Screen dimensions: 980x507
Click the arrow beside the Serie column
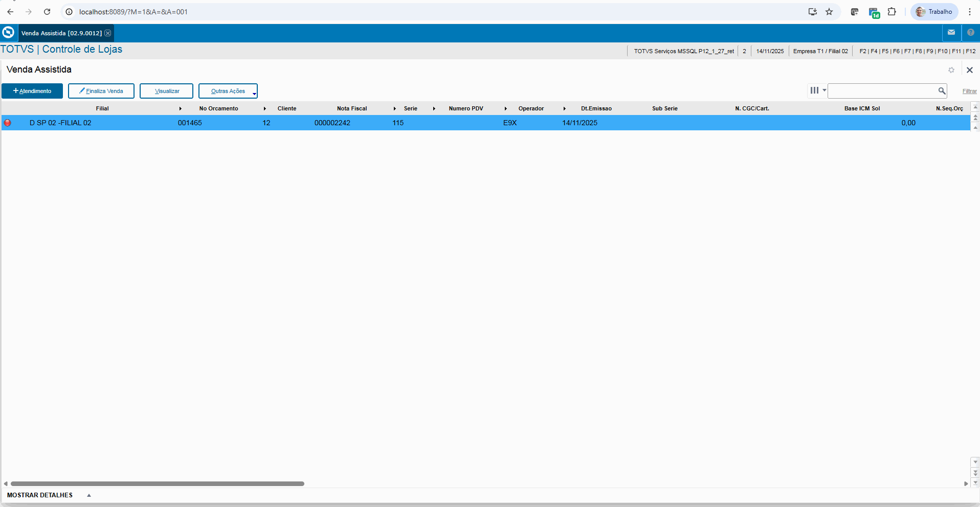click(434, 109)
